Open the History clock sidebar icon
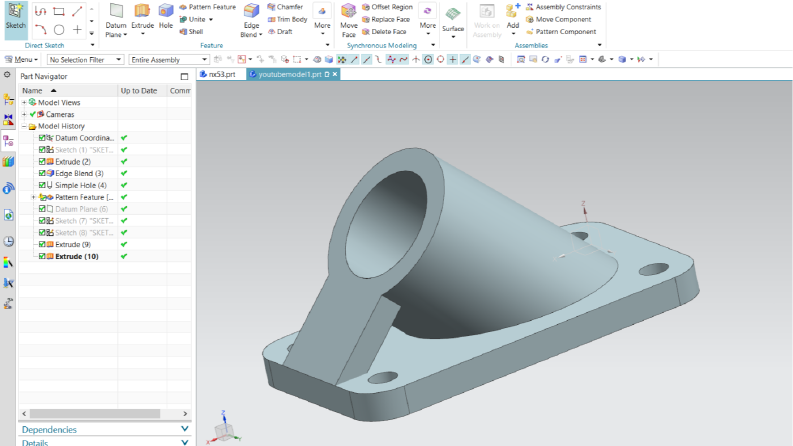Image resolution: width=793 pixels, height=446 pixels. point(8,241)
